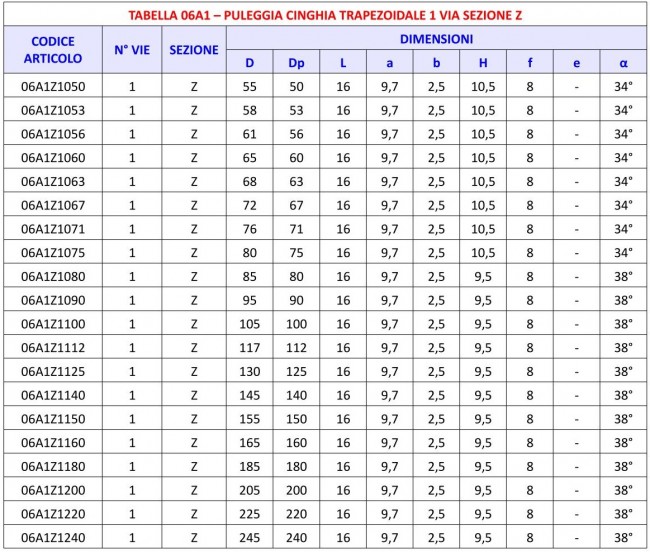Click D value 68 in row 06A1Z1063

tap(250, 182)
